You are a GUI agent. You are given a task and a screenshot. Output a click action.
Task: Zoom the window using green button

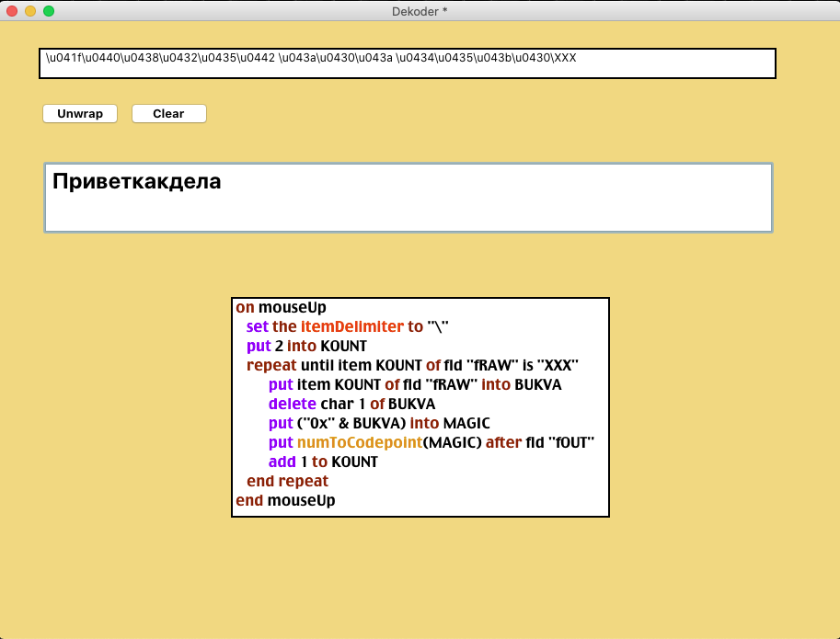[x=49, y=11]
